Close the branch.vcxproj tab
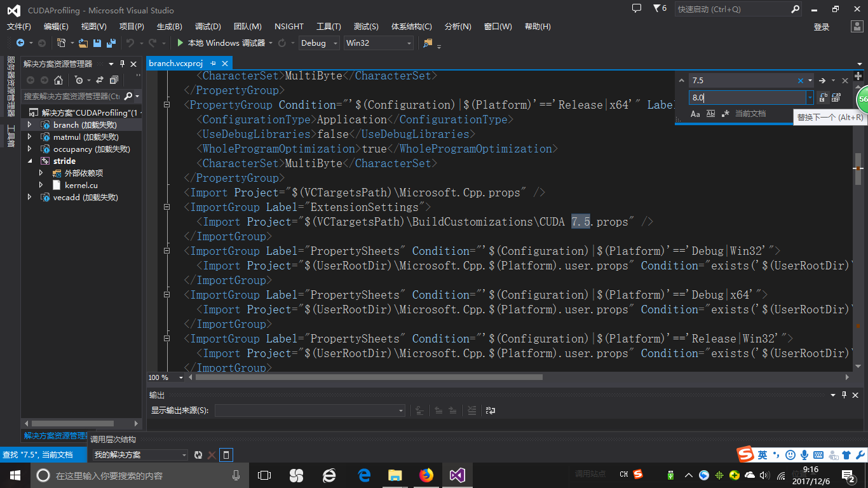868x488 pixels. click(x=225, y=64)
